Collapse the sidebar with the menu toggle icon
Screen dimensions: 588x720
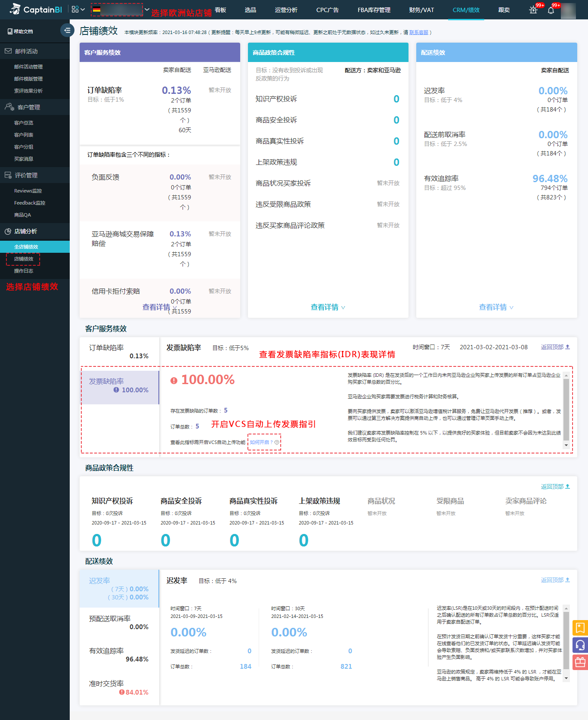67,31
